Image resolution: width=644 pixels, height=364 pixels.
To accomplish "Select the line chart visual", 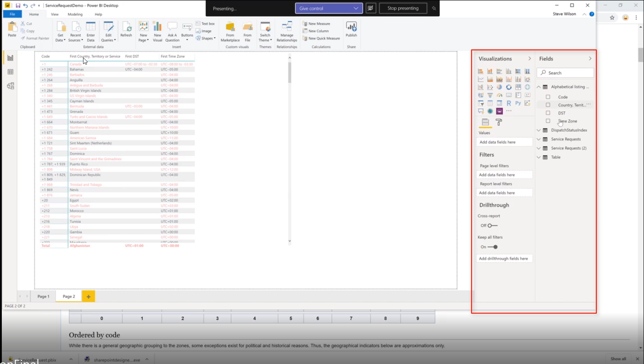I will (481, 79).
